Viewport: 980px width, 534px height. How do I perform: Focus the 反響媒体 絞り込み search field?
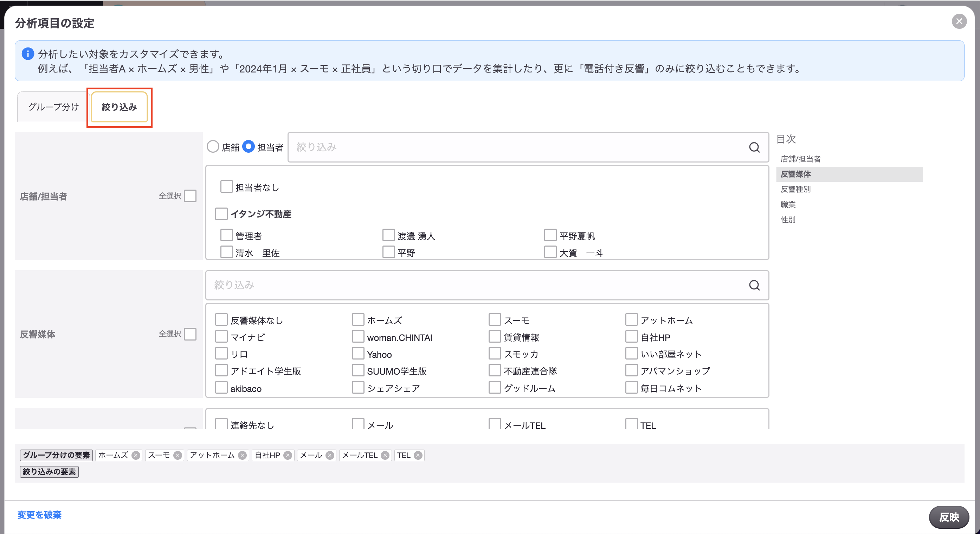click(x=487, y=285)
